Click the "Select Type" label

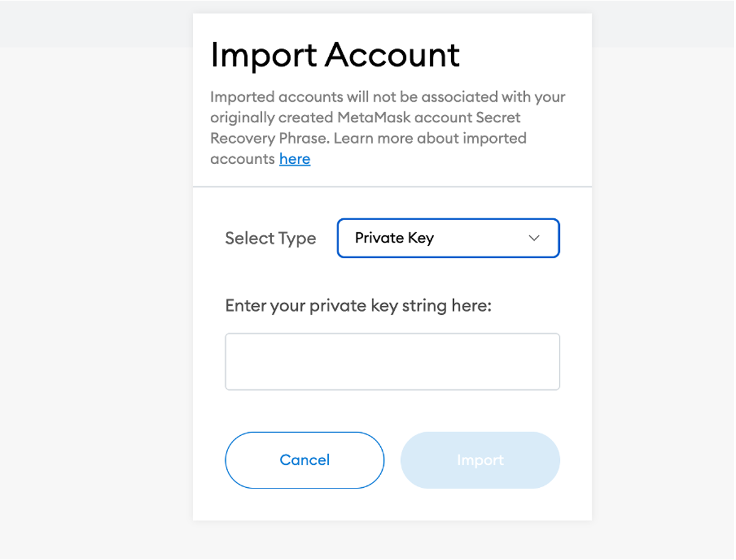click(x=270, y=238)
